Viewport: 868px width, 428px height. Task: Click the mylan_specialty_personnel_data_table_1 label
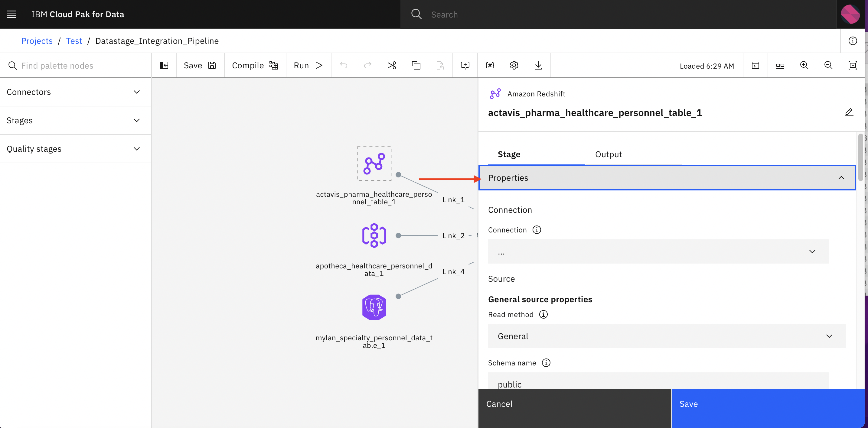[374, 342]
